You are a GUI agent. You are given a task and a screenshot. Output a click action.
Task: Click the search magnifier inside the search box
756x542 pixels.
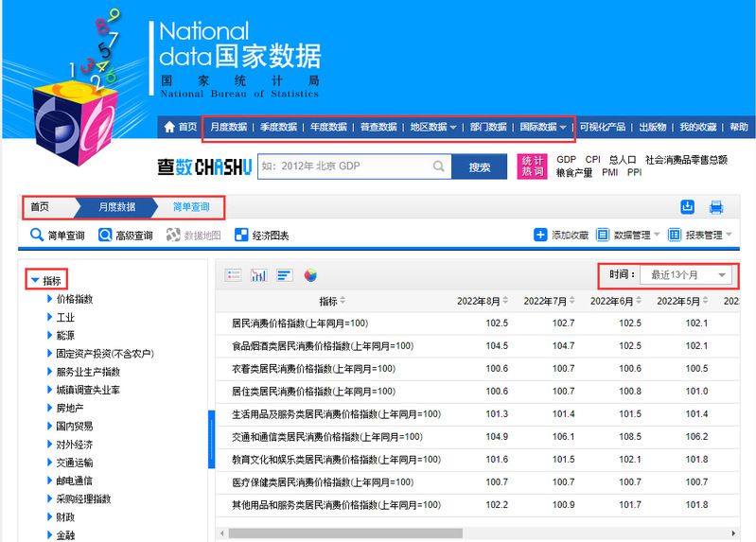tap(439, 166)
